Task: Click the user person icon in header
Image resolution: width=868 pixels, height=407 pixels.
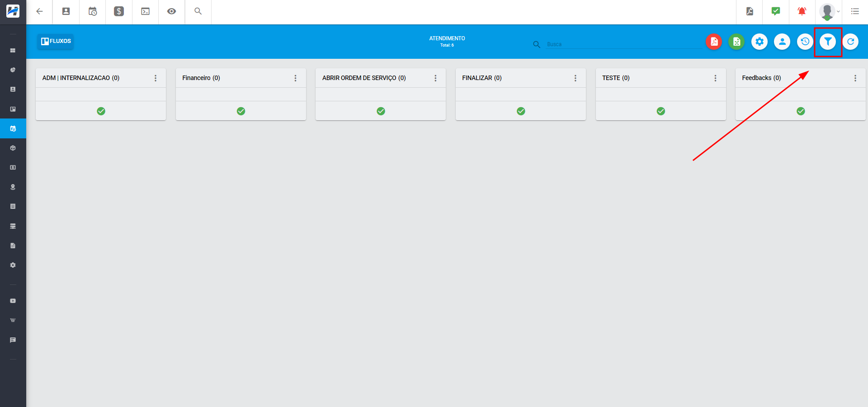Action: 782,42
